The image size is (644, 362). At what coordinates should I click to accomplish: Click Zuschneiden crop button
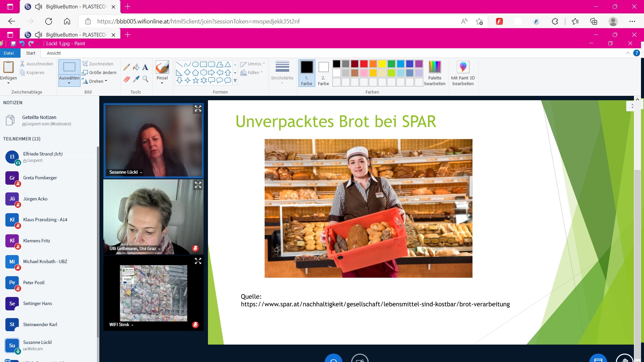(98, 64)
